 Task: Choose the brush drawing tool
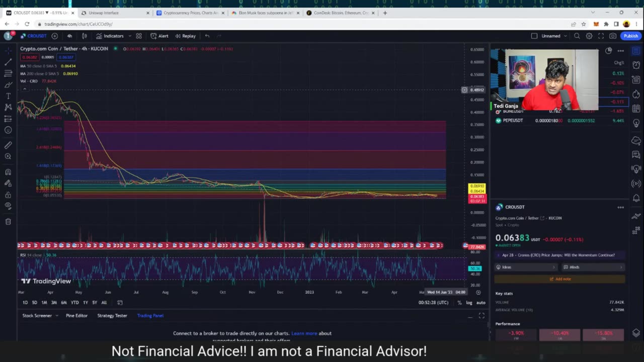(x=8, y=85)
